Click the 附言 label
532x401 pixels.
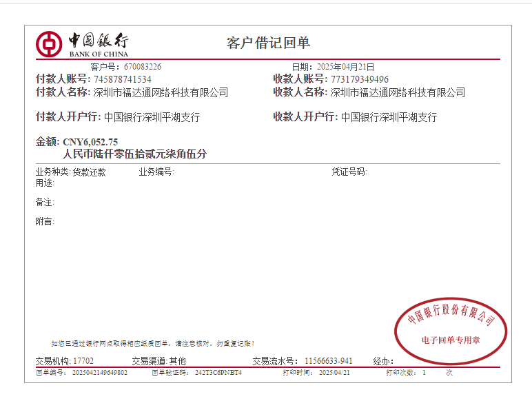pos(45,222)
